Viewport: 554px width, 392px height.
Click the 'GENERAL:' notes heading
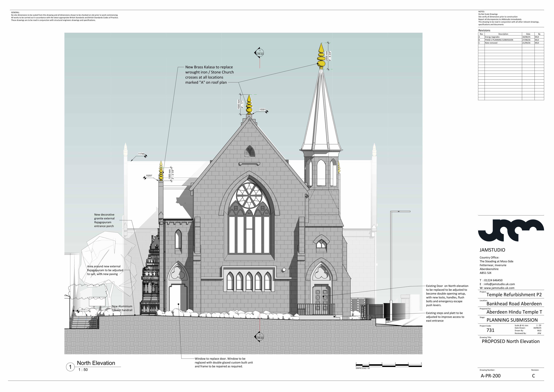point(15,12)
